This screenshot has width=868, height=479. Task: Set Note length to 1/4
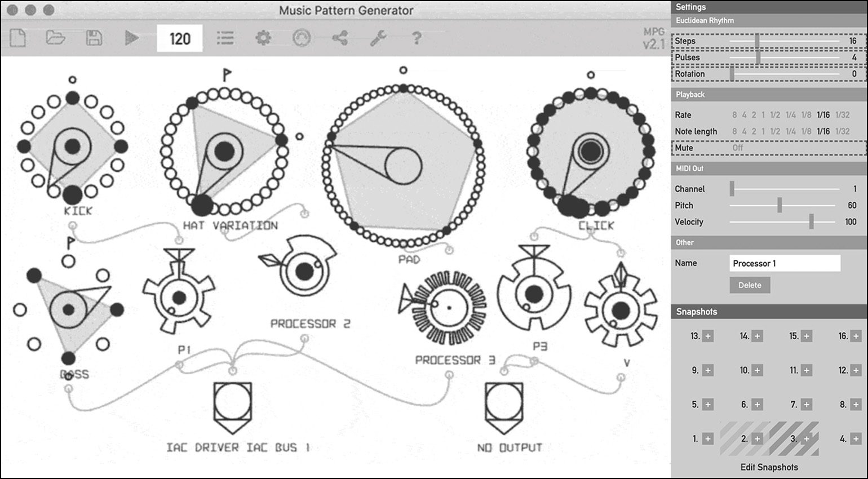pos(791,131)
